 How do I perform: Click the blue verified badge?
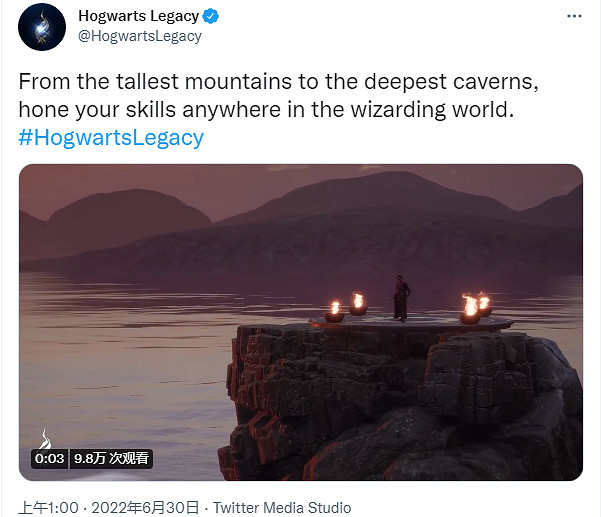coord(210,16)
